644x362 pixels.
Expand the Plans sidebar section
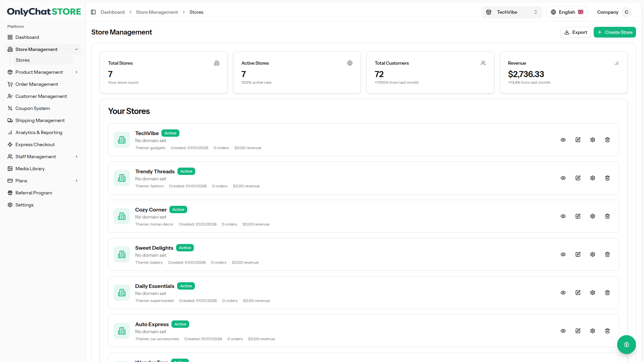tap(43, 181)
